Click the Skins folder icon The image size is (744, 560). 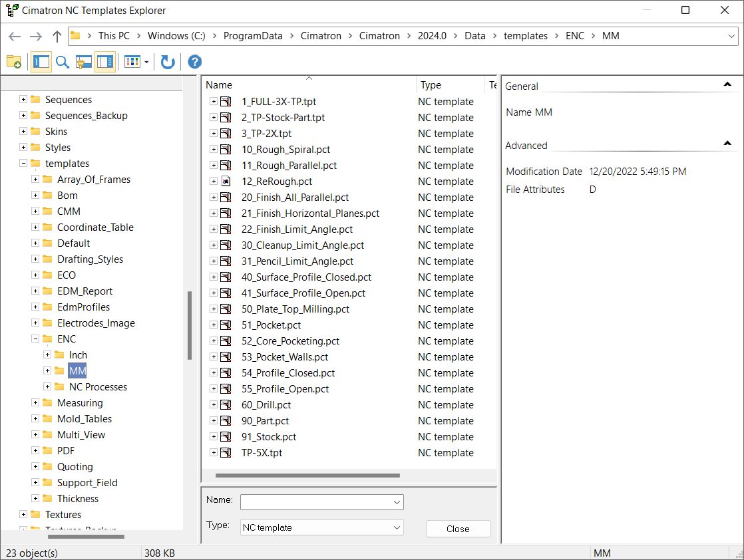point(35,131)
